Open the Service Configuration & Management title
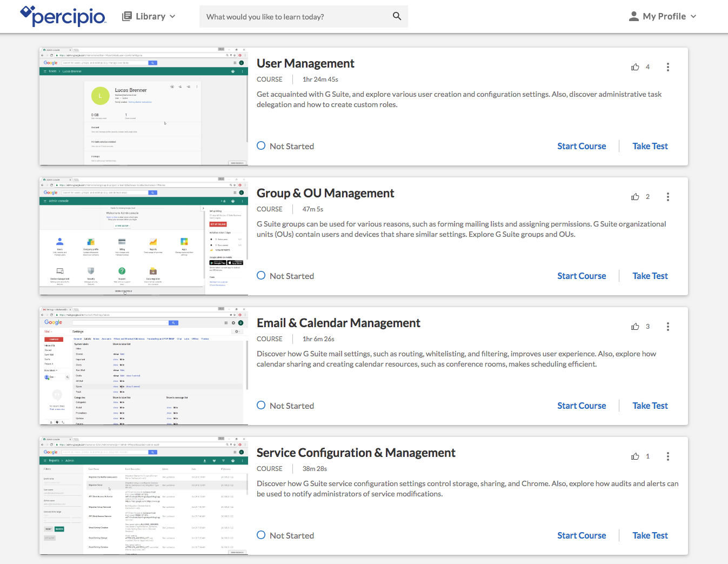This screenshot has height=564, width=728. 356,453
